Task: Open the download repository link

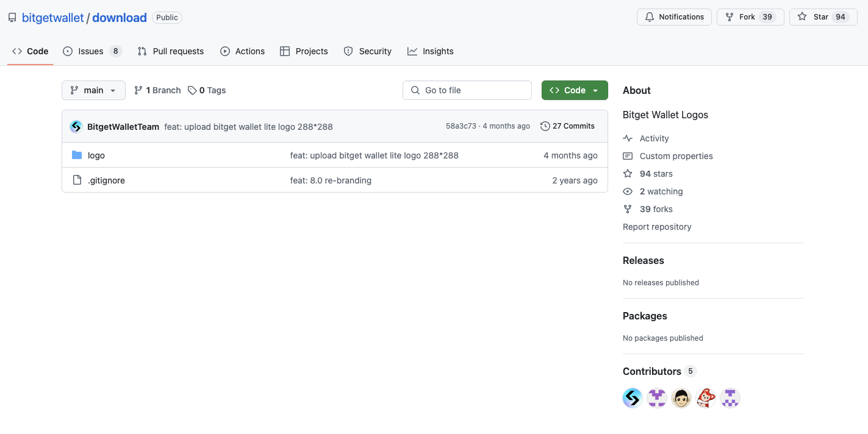Action: [x=120, y=18]
